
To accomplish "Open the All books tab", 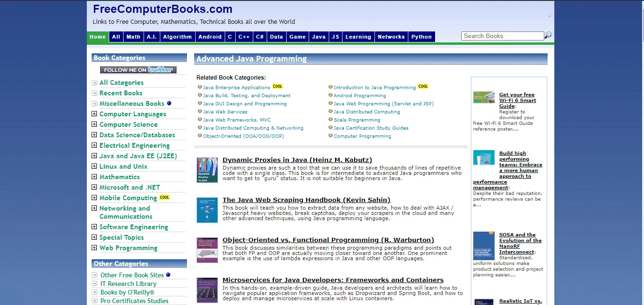I will point(116,37).
